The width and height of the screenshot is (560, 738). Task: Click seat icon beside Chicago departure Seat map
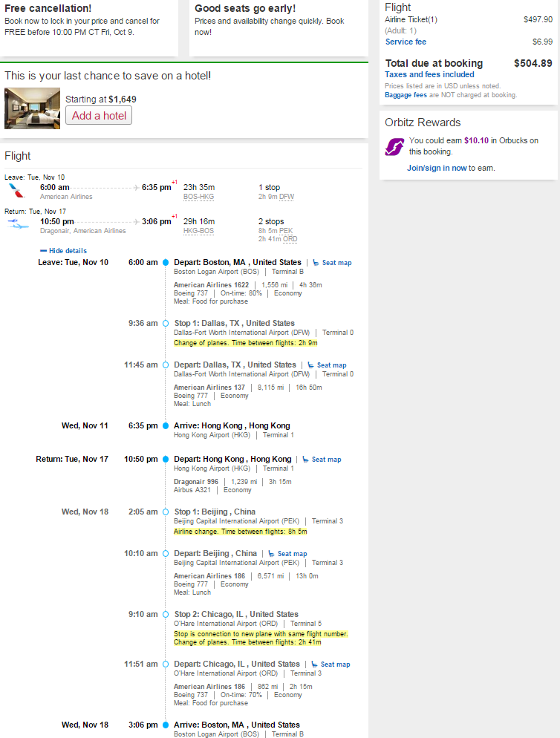click(315, 664)
